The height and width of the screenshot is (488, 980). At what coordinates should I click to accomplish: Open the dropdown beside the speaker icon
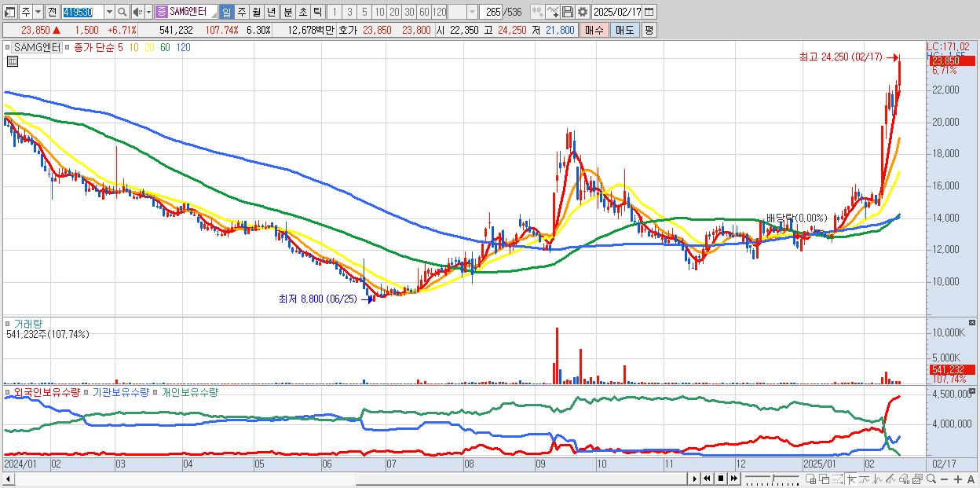[x=148, y=12]
